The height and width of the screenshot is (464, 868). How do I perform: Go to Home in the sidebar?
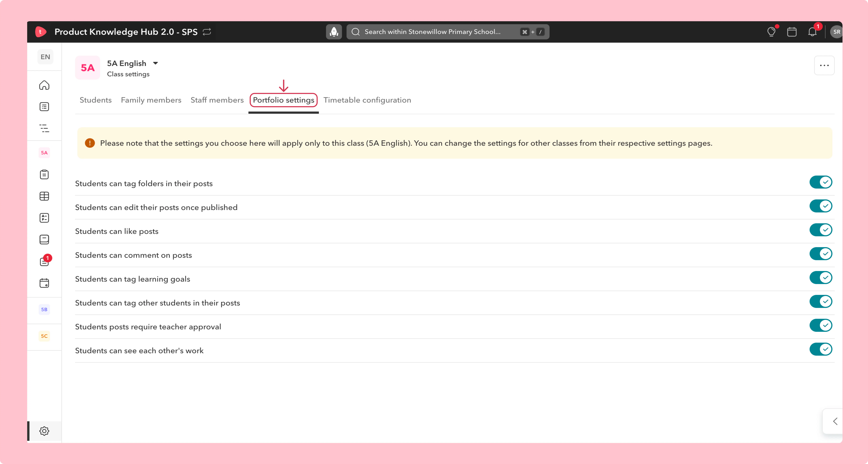click(x=44, y=85)
